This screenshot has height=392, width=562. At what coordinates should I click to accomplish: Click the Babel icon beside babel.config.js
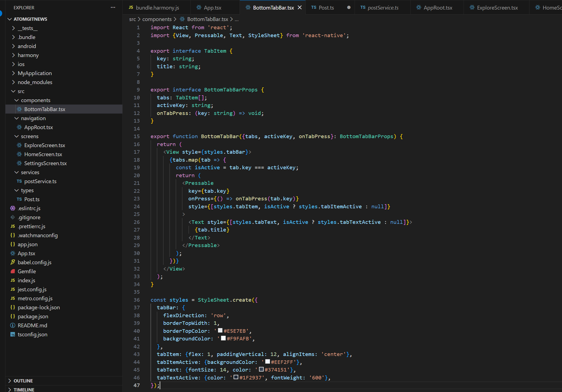point(13,262)
